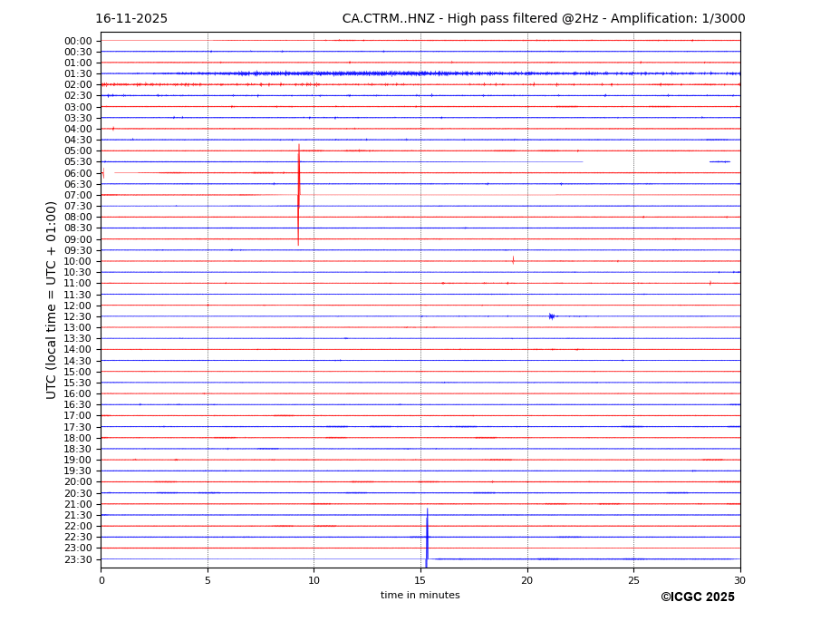Click the small red spike on 10:00 trace
The width and height of the screenshot is (840, 631).
(513, 260)
